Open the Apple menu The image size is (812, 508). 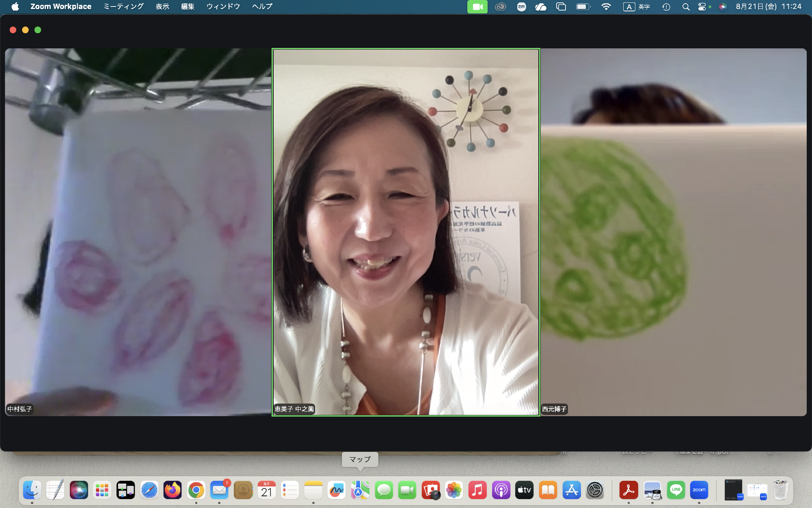(x=15, y=7)
